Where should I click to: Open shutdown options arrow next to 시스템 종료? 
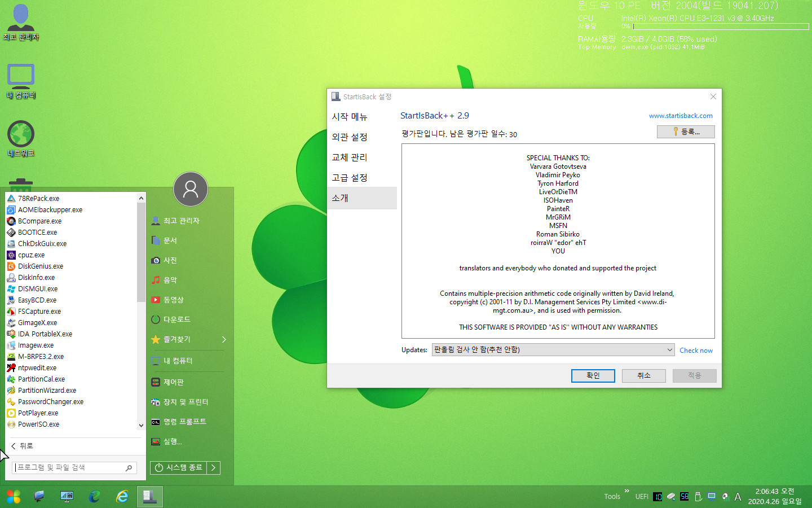[213, 467]
